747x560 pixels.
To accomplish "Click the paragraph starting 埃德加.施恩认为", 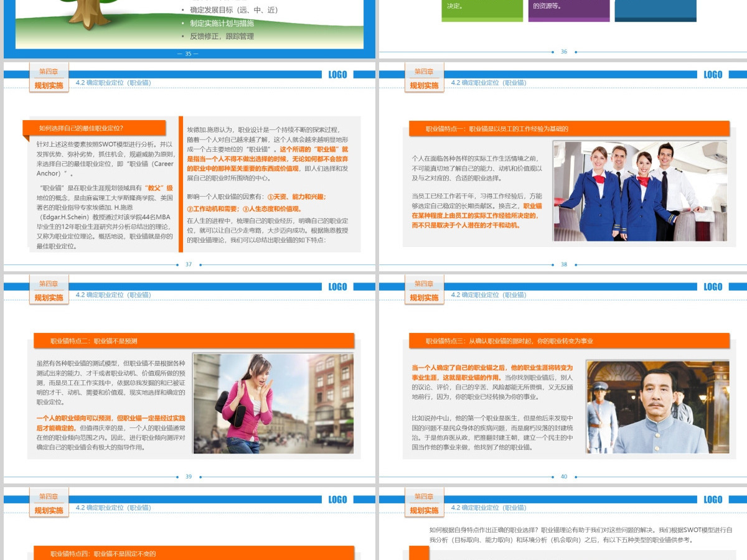I will pos(268,154).
